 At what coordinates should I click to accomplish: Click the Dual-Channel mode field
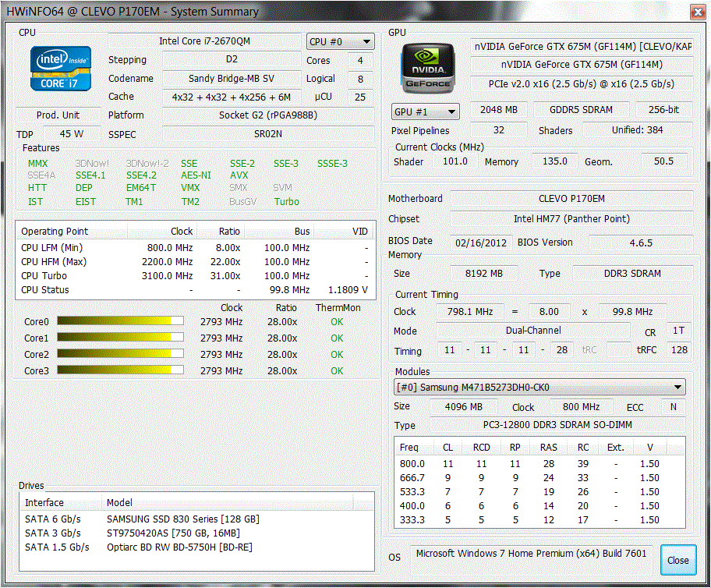pos(533,331)
